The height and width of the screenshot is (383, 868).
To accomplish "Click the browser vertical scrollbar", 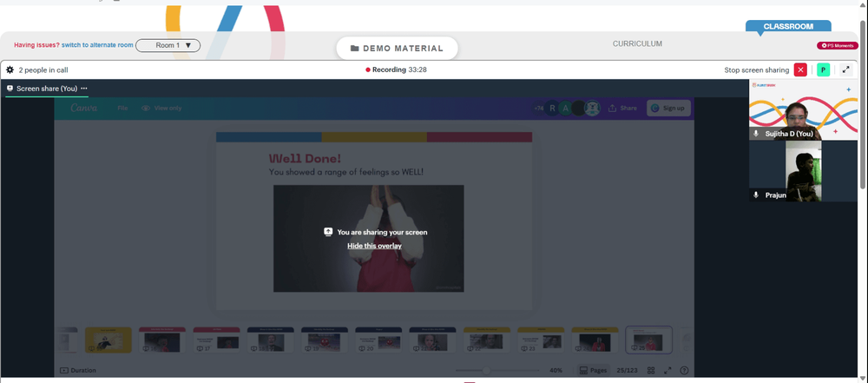I will pyautogui.click(x=865, y=105).
